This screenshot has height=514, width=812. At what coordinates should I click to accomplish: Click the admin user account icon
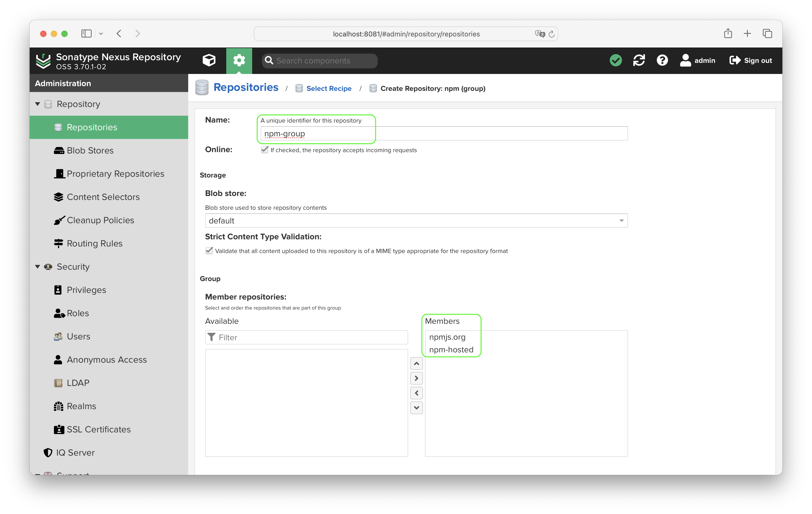[685, 60]
